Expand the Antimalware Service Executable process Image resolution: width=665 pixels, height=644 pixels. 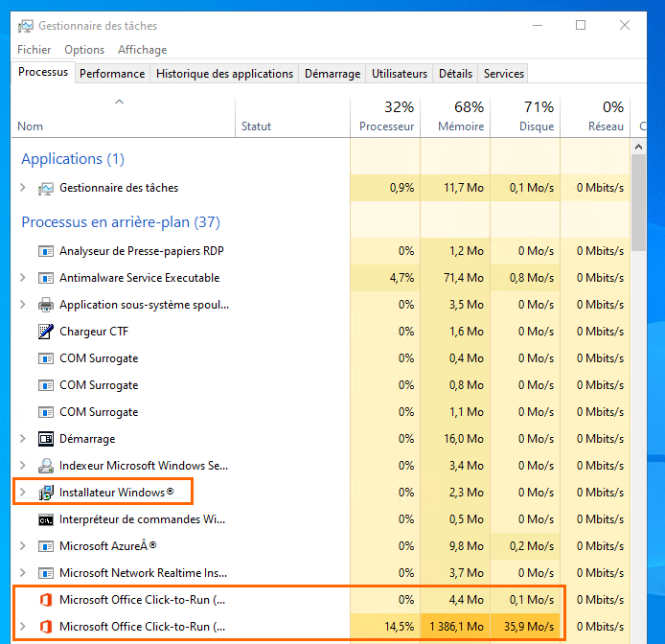click(23, 278)
